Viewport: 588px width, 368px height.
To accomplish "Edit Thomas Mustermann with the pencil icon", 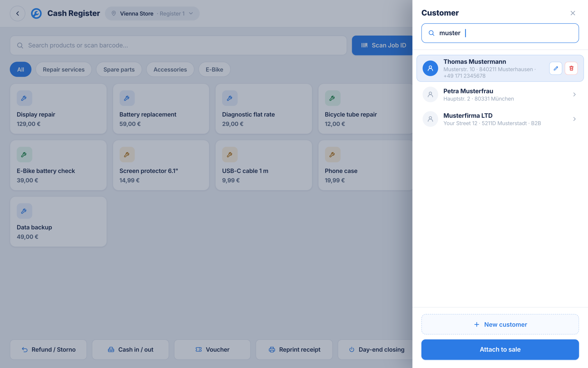I will 556,68.
